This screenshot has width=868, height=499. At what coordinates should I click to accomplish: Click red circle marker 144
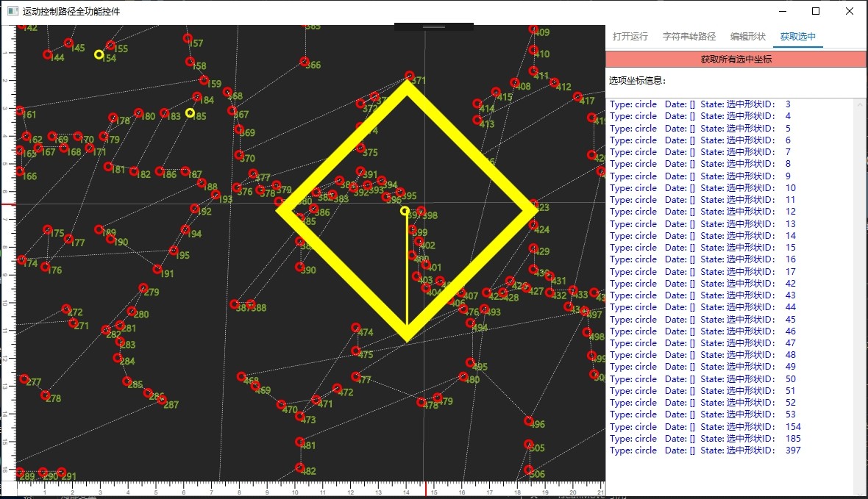click(x=48, y=54)
